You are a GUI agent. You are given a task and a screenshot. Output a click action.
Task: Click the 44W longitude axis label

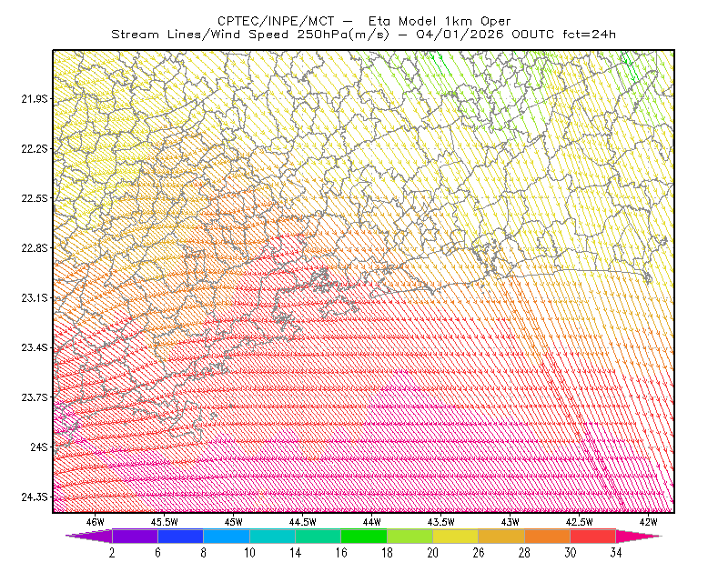tap(371, 522)
